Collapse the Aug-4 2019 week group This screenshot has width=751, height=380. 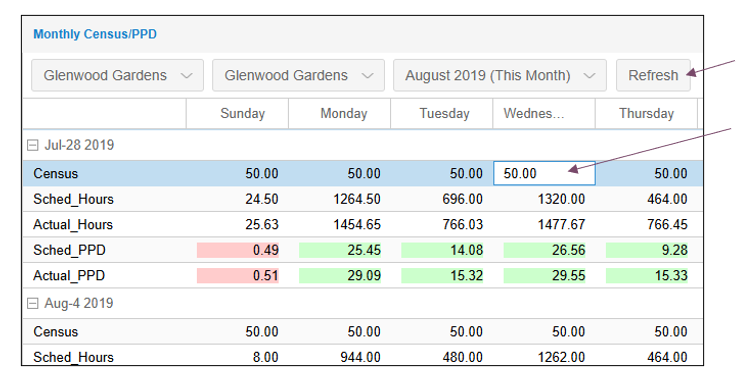coord(32,303)
